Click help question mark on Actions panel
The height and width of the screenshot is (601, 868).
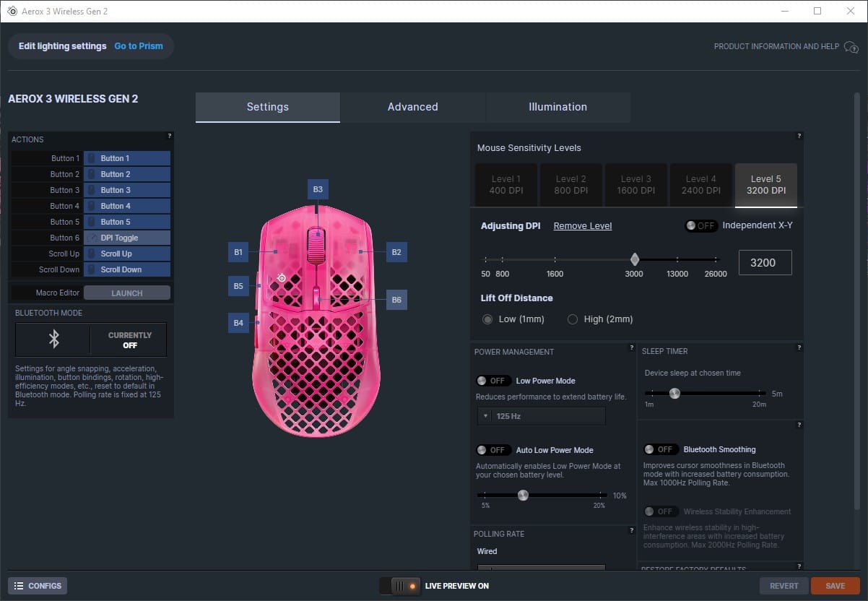(170, 136)
